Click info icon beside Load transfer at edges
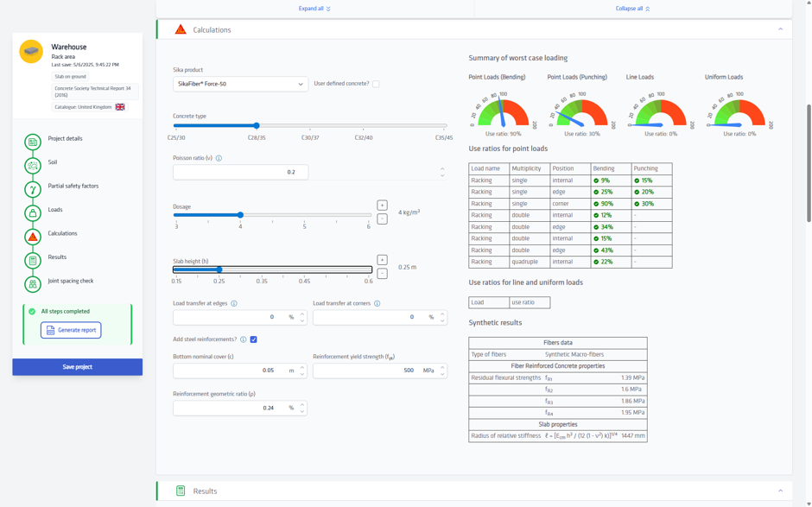Screen dimensions: 812x507 point(234,303)
